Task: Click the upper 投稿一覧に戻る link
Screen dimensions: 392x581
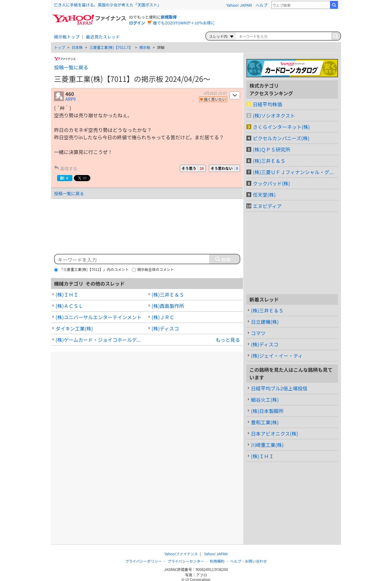Action: (71, 68)
